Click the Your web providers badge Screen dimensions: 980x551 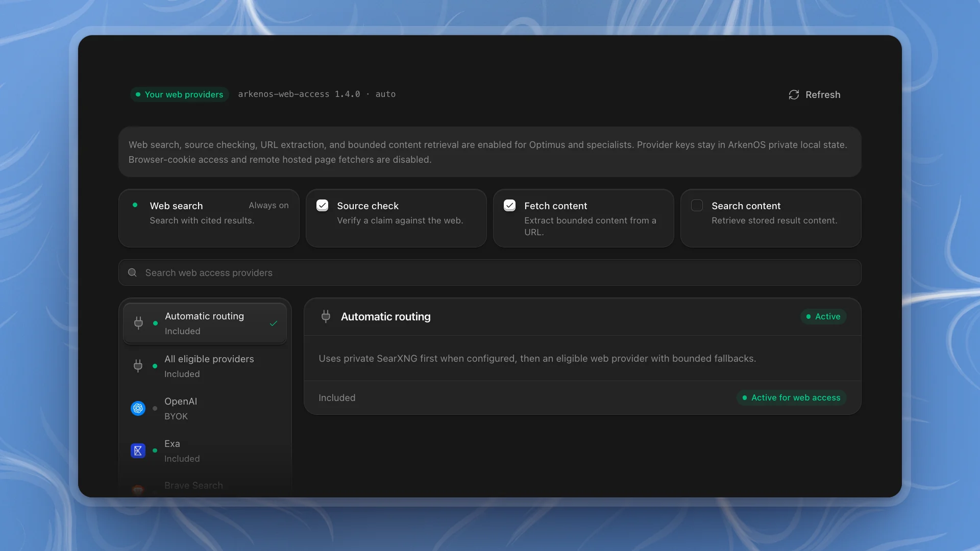coord(180,94)
